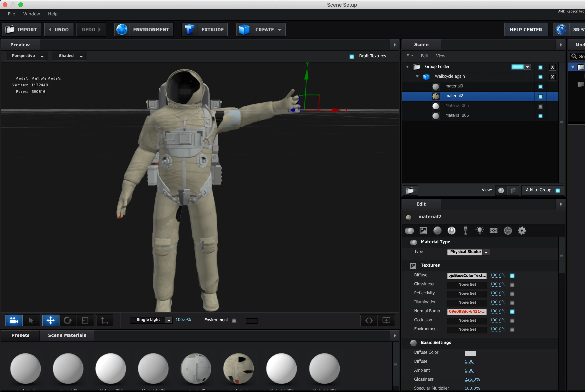Enable the Environment checkbox below viewport
Image resolution: width=585 pixels, height=392 pixels.
(234, 321)
